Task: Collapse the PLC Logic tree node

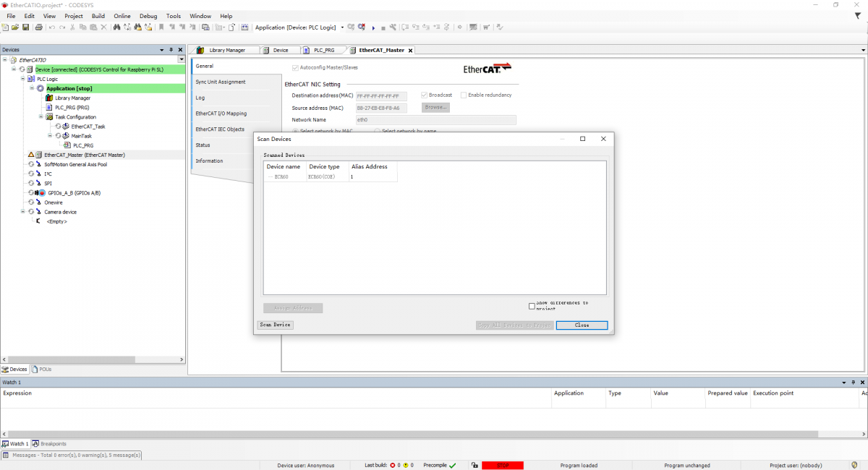Action: click(22, 79)
